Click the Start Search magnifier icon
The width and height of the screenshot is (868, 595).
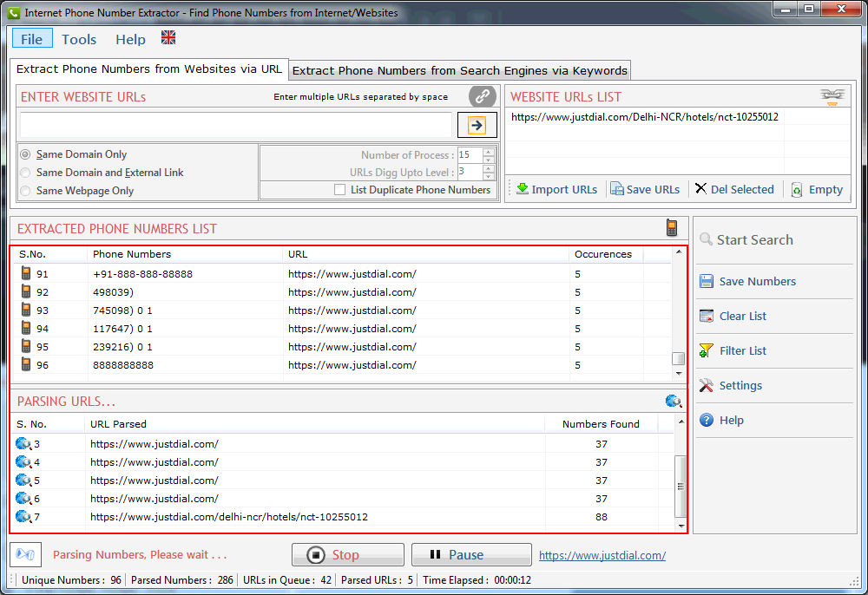pos(706,239)
